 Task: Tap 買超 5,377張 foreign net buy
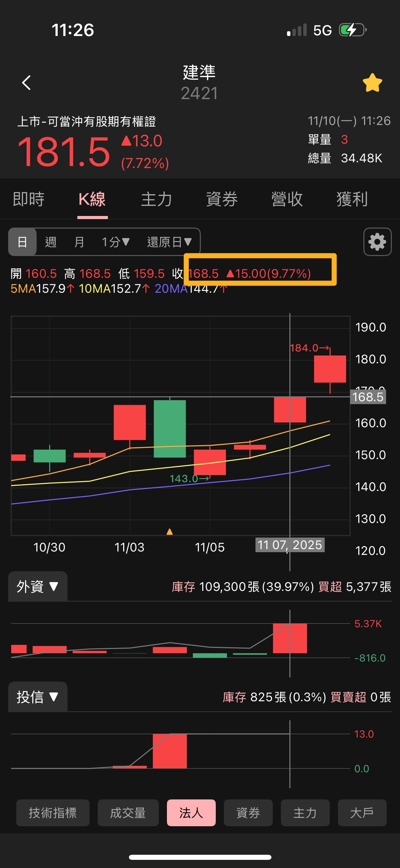click(355, 586)
